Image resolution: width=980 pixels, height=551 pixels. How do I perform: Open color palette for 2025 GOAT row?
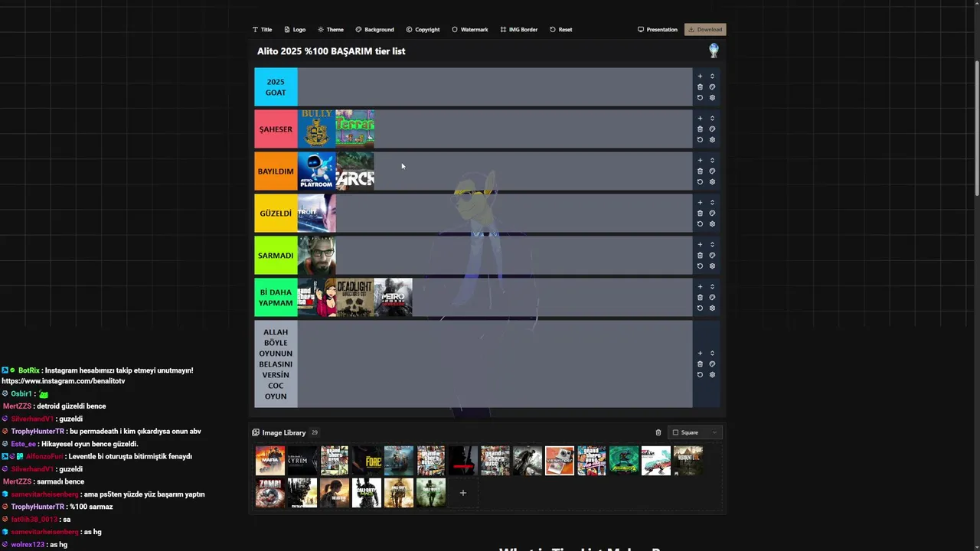712,86
